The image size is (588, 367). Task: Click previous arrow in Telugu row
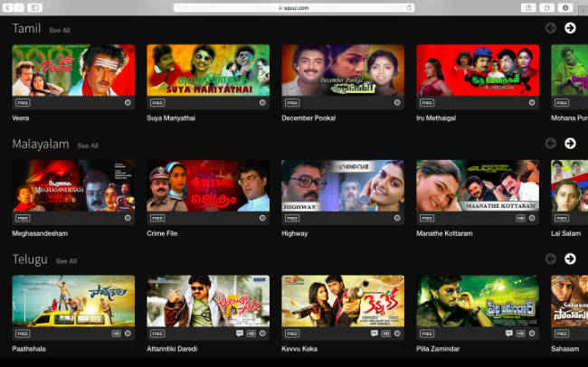point(551,259)
